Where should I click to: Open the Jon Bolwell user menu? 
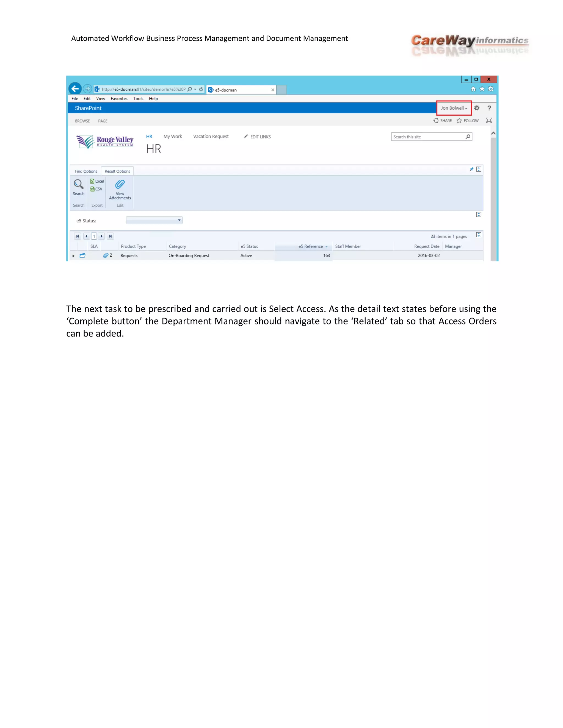(454, 108)
